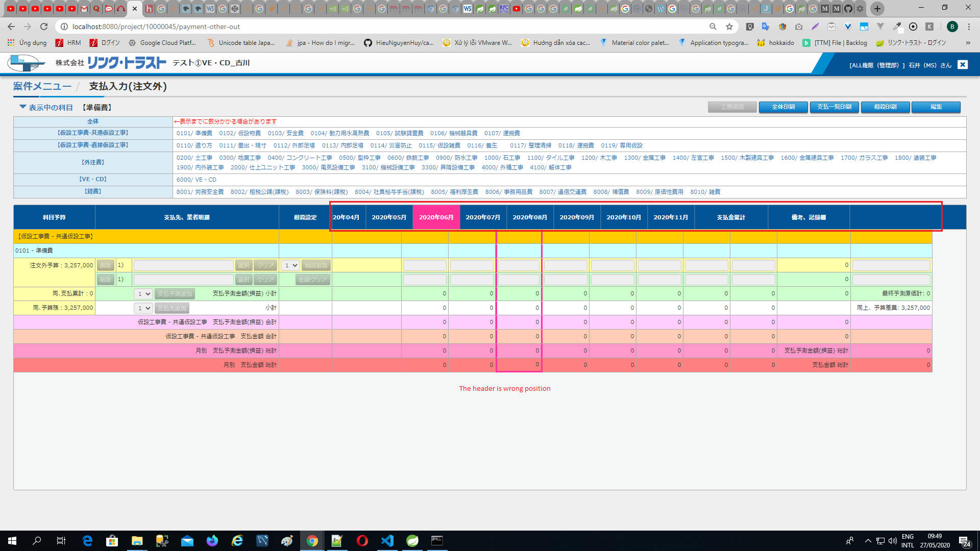Viewport: 980px width, 551px height.
Task: Go to 案件メニュー breadcrumb link
Action: click(42, 86)
